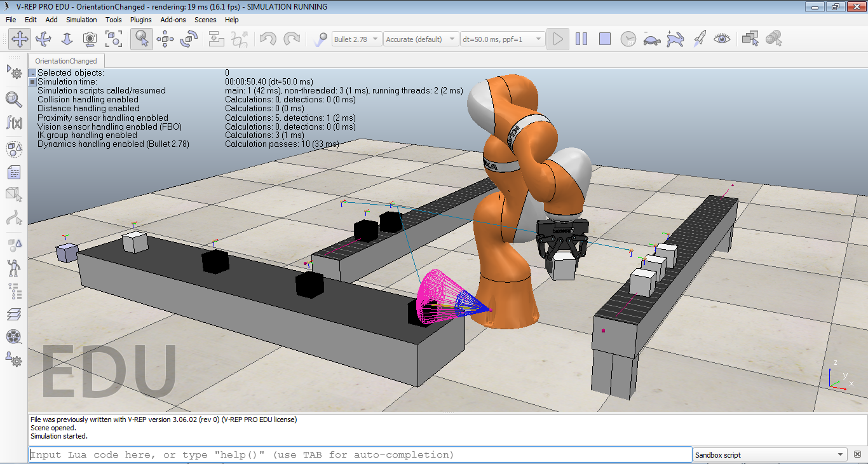868x464 pixels.
Task: Open the Scenes menu
Action: (x=205, y=20)
